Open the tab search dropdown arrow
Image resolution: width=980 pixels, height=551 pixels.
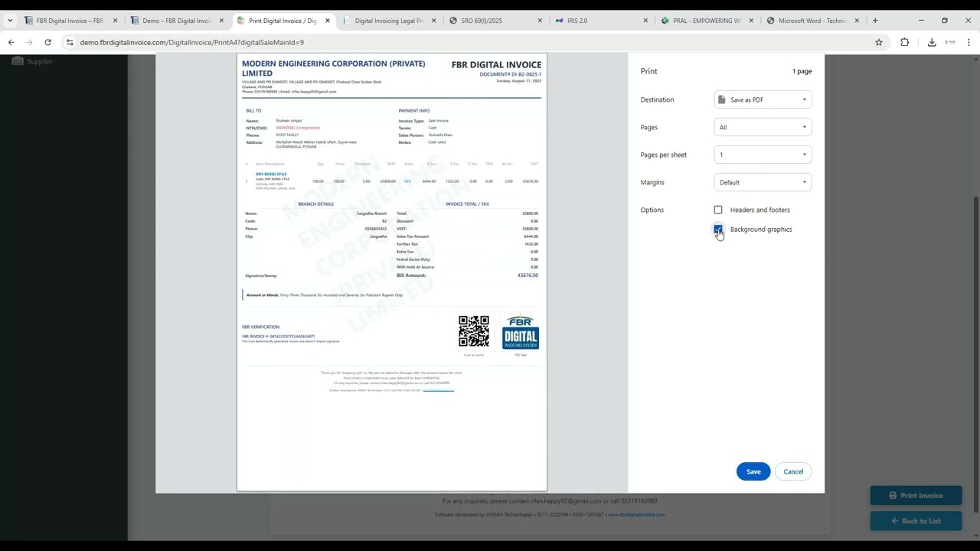pos(10,21)
